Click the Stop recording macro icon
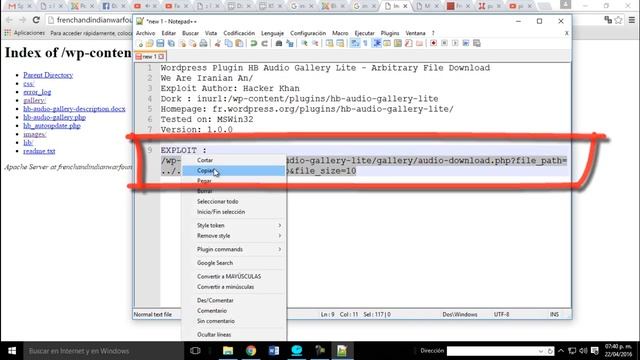640x360 pixels. pos(444,43)
